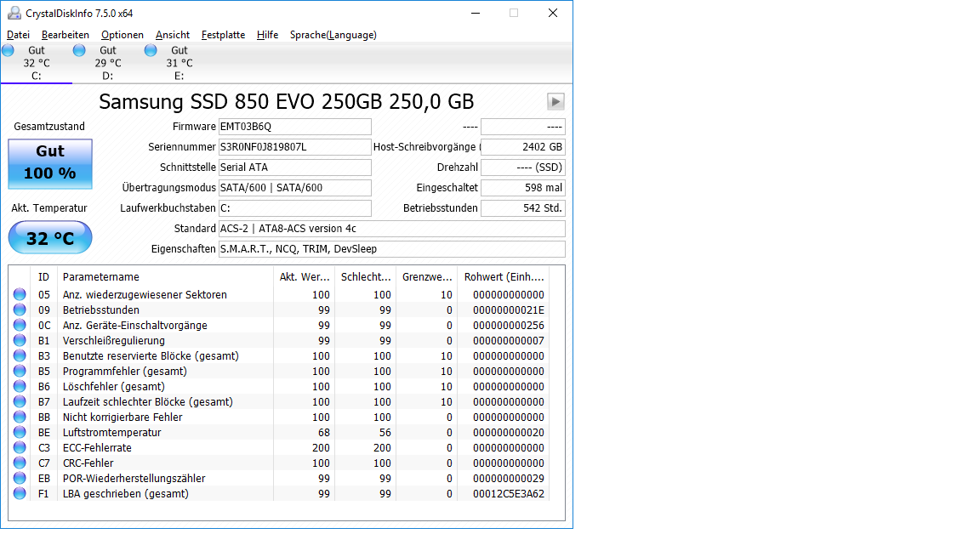Click the Drehzahl value field
The height and width of the screenshot is (551, 980).
pyautogui.click(x=523, y=168)
